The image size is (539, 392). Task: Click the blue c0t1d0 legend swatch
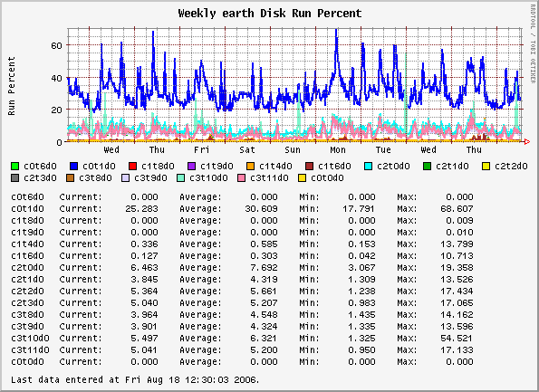point(73,167)
